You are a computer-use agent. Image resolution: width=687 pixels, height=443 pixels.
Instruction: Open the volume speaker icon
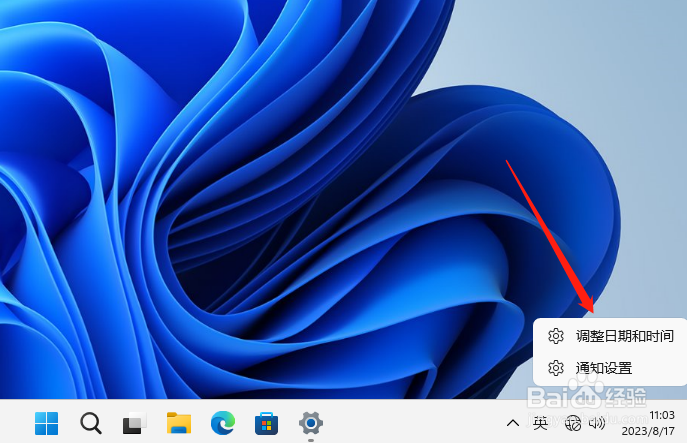pos(596,423)
